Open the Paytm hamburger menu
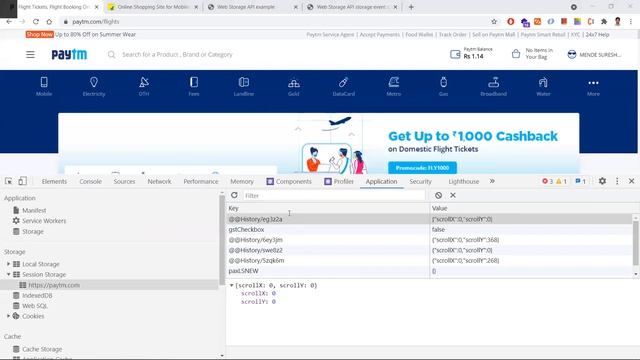Screen dimensions: 640x360 30,54
